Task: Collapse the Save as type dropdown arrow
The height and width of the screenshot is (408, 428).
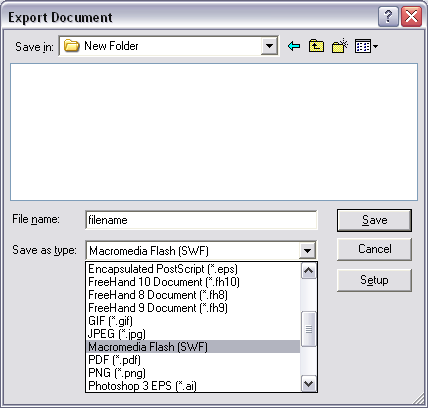Action: pyautogui.click(x=307, y=250)
